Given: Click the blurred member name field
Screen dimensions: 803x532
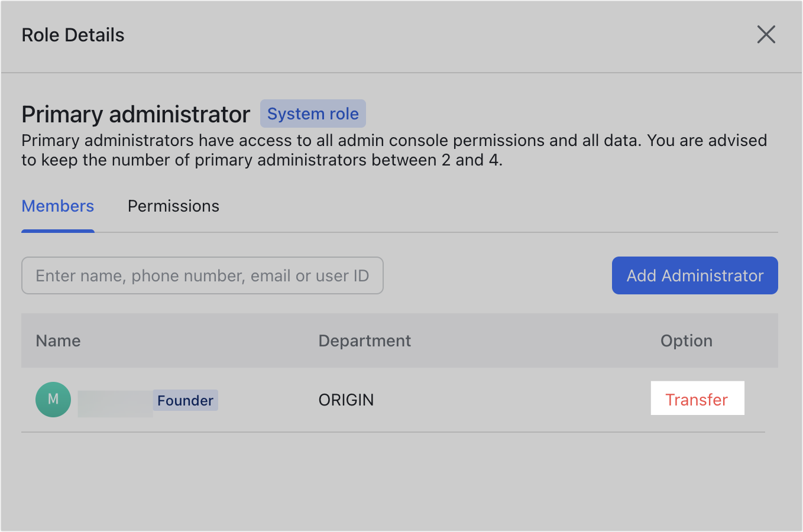Looking at the screenshot, I should point(115,399).
